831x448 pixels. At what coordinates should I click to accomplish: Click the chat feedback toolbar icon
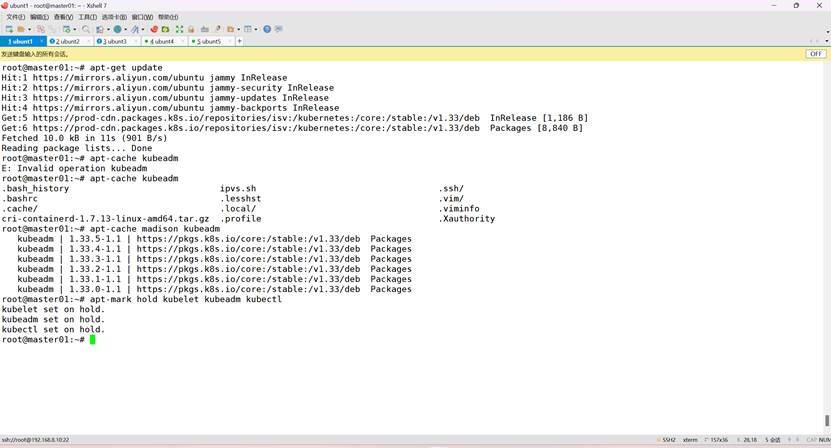click(x=279, y=29)
